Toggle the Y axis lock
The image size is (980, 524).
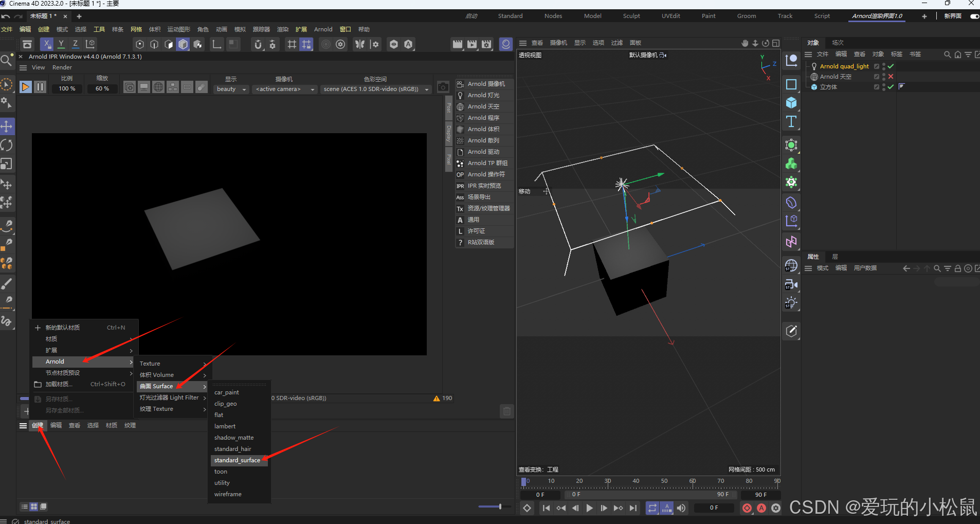pos(61,44)
